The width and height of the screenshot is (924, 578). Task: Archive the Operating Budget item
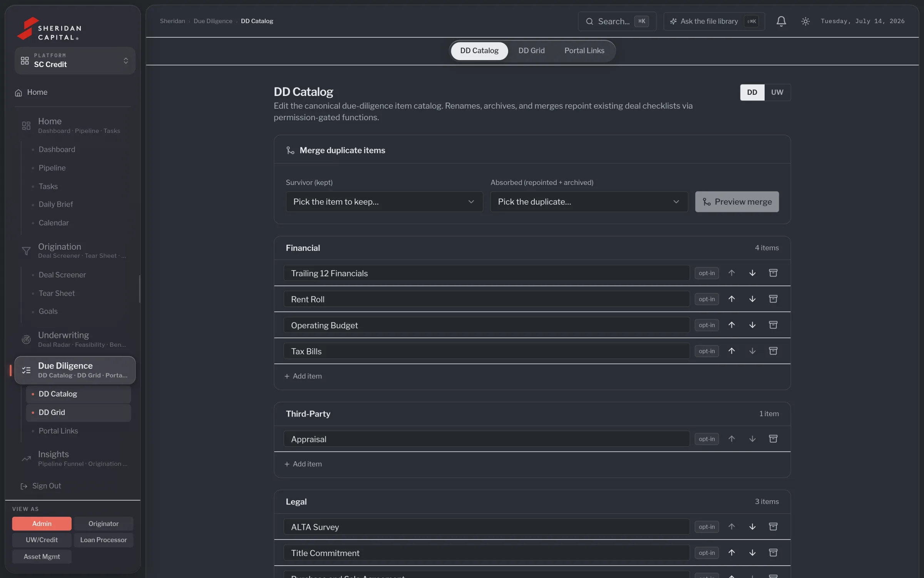tap(773, 325)
